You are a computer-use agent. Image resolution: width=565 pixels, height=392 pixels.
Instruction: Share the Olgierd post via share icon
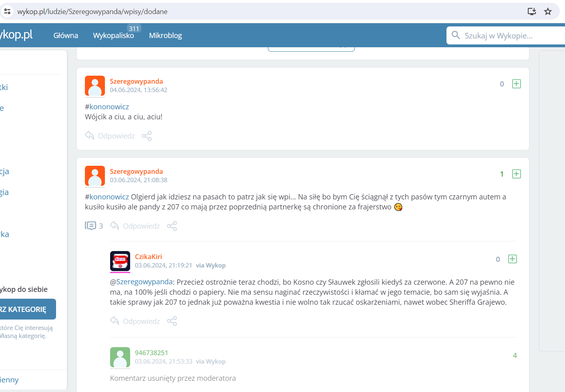tap(172, 226)
